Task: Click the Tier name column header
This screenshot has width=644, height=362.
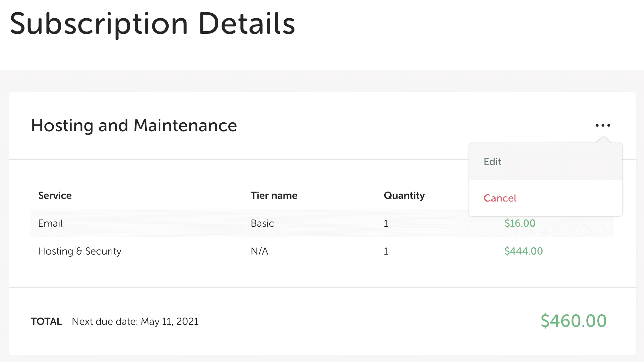Action: 274,196
